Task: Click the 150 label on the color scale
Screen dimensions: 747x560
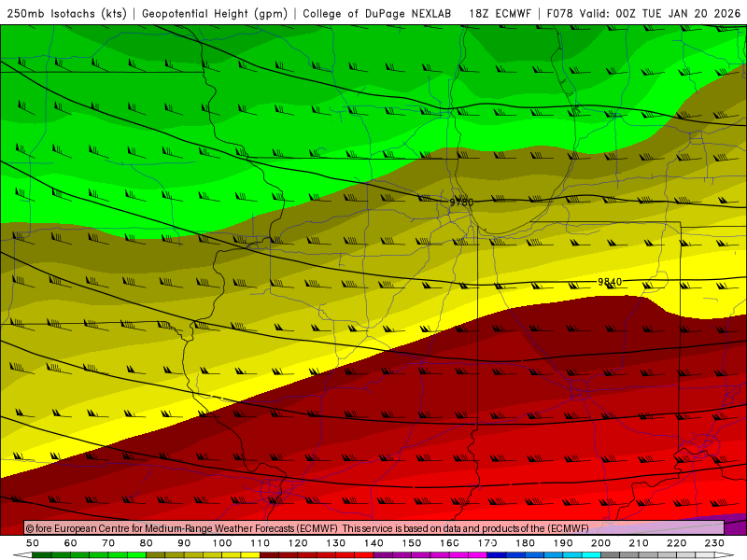Action: click(411, 543)
